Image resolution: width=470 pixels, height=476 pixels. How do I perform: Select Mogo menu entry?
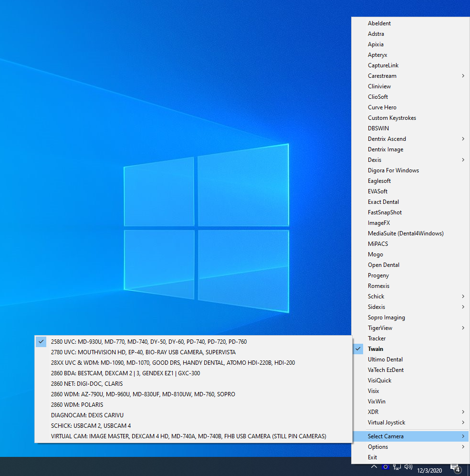[410, 254]
